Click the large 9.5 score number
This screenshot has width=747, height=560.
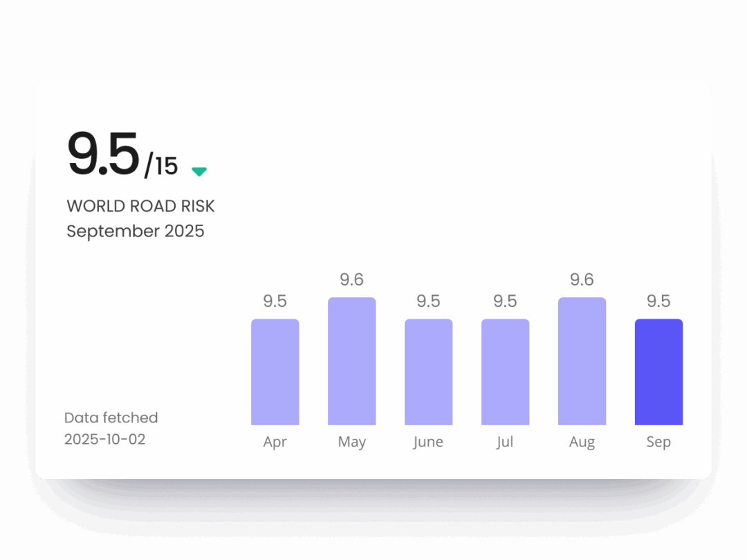(x=104, y=156)
